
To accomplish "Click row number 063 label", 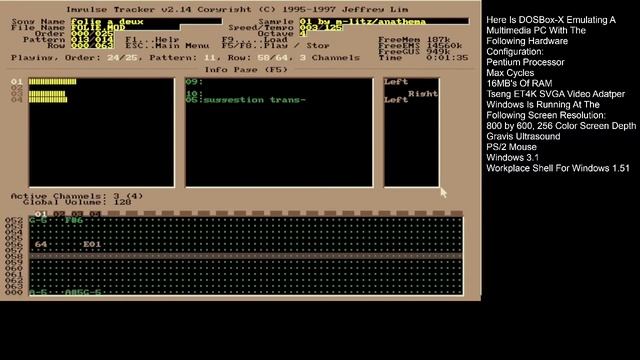I will (14, 286).
